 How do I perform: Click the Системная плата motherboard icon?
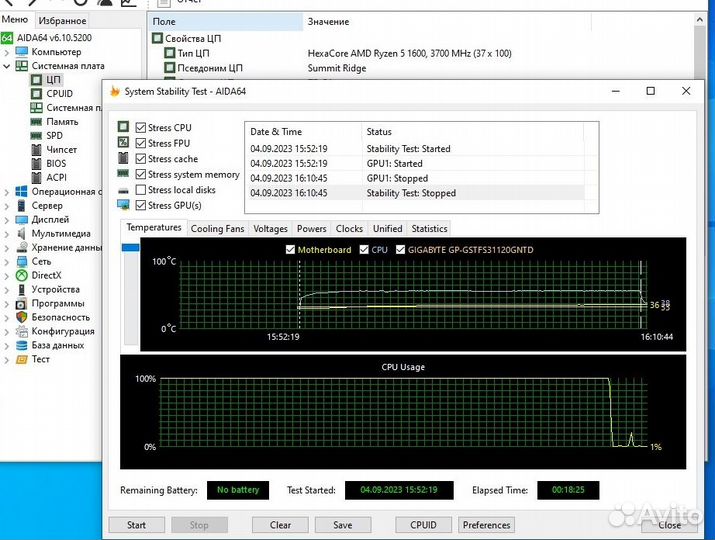click(21, 66)
